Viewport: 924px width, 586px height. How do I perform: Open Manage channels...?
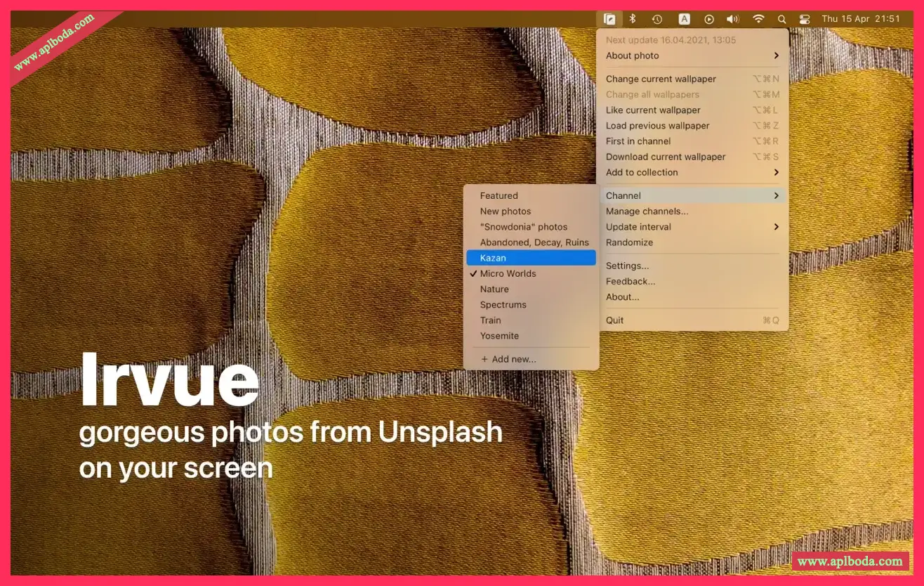tap(692, 211)
